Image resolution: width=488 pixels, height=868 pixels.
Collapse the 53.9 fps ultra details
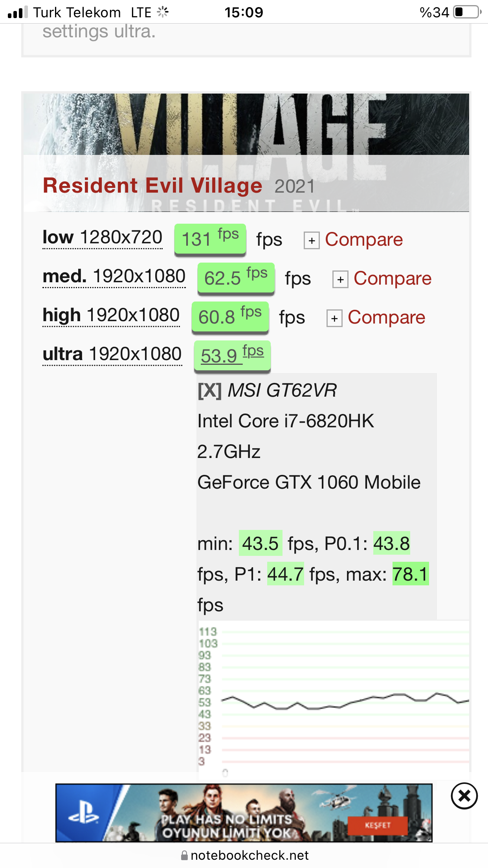(x=232, y=356)
